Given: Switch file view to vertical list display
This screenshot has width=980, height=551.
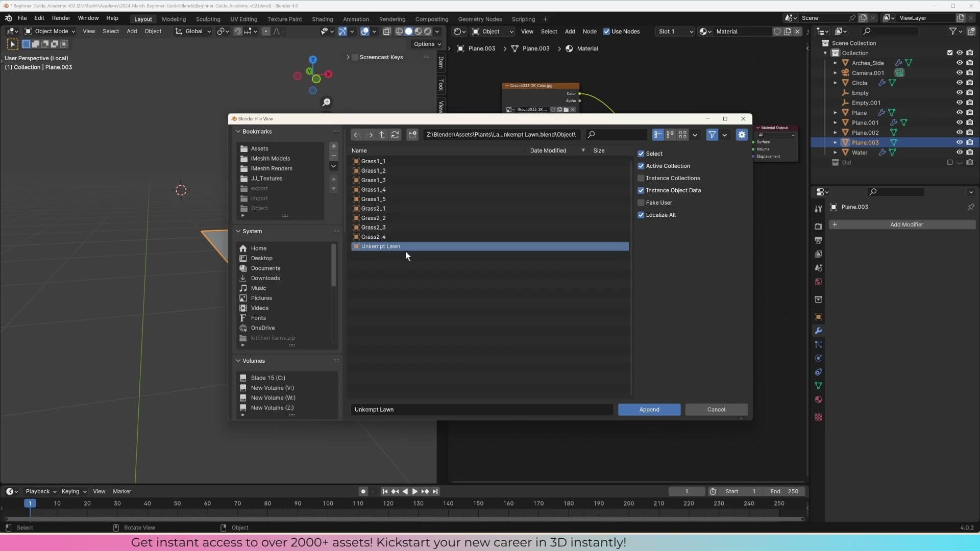Looking at the screenshot, I should tap(658, 135).
